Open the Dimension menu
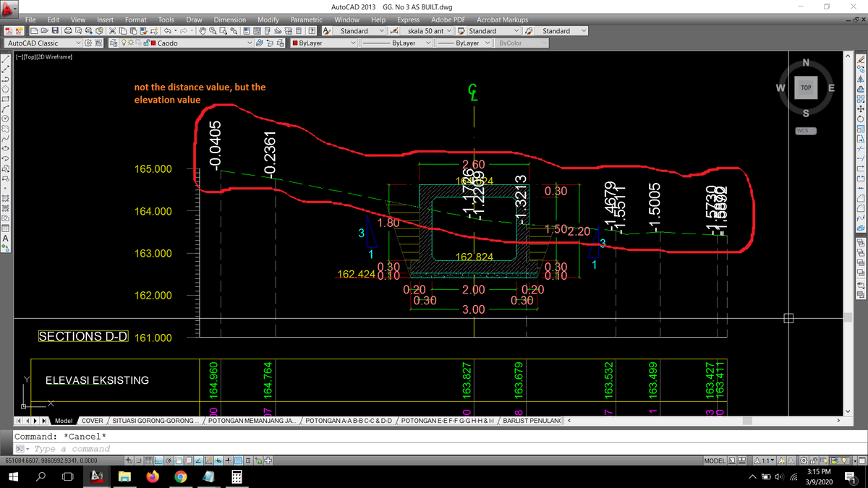 [230, 20]
